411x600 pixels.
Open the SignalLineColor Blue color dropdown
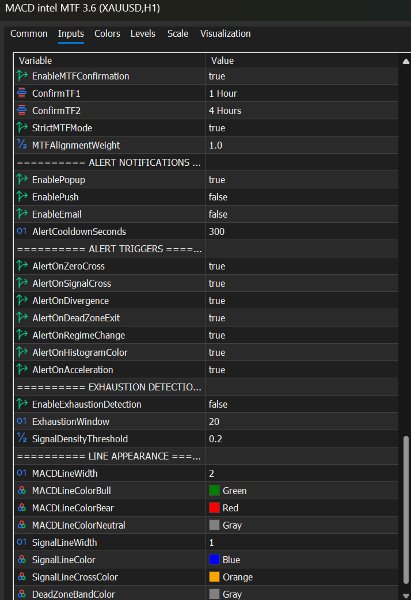302,559
